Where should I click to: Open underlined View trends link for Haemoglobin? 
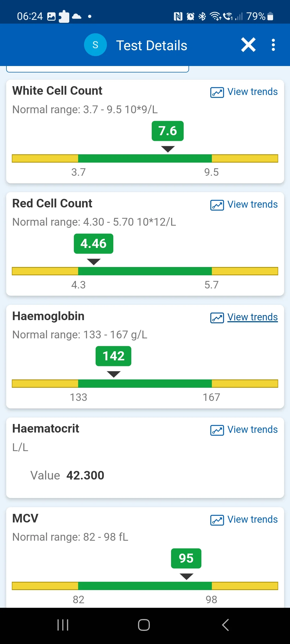point(252,317)
